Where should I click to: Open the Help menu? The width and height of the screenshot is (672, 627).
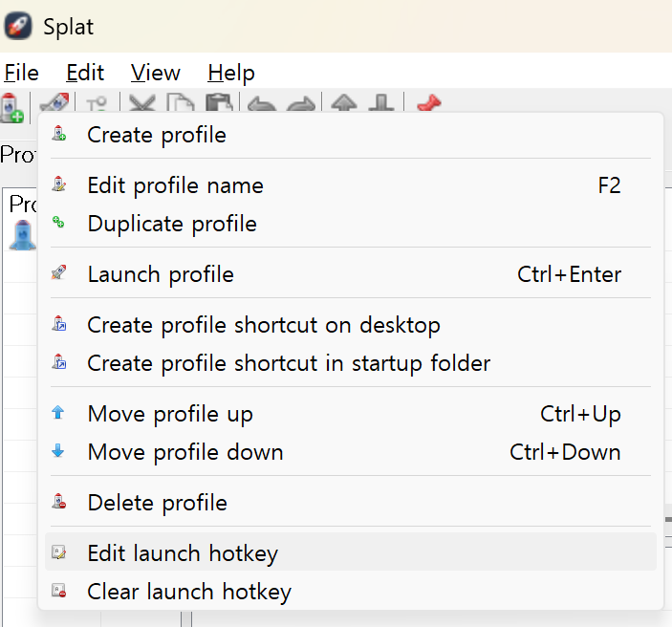231,73
